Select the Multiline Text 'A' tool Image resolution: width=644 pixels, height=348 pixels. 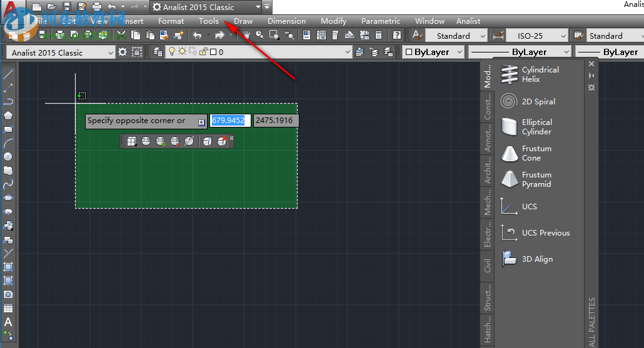coord(8,322)
